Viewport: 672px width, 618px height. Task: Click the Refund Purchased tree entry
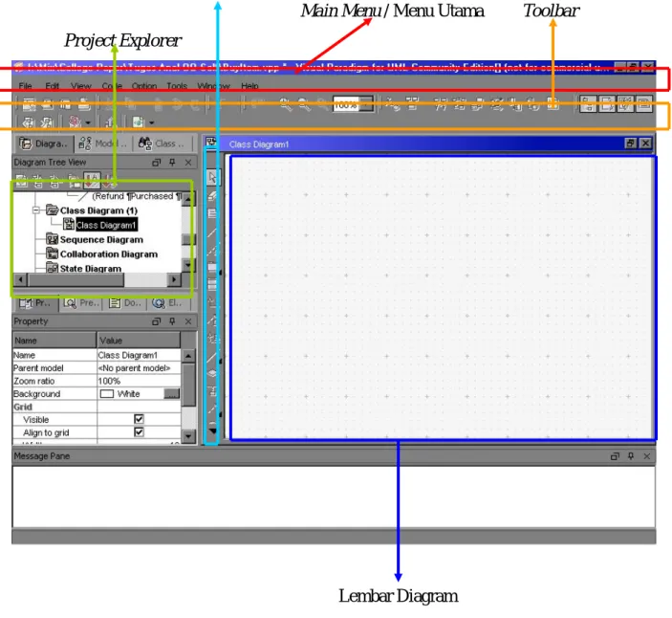pyautogui.click(x=137, y=196)
